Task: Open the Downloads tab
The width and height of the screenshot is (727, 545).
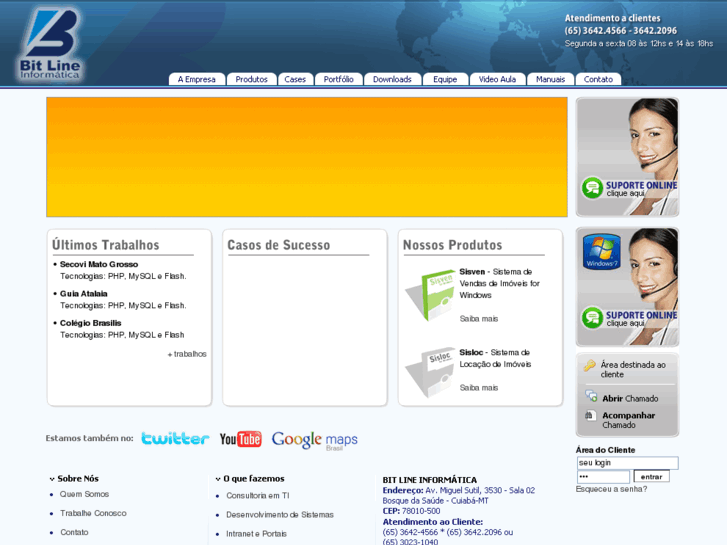Action: pyautogui.click(x=392, y=79)
